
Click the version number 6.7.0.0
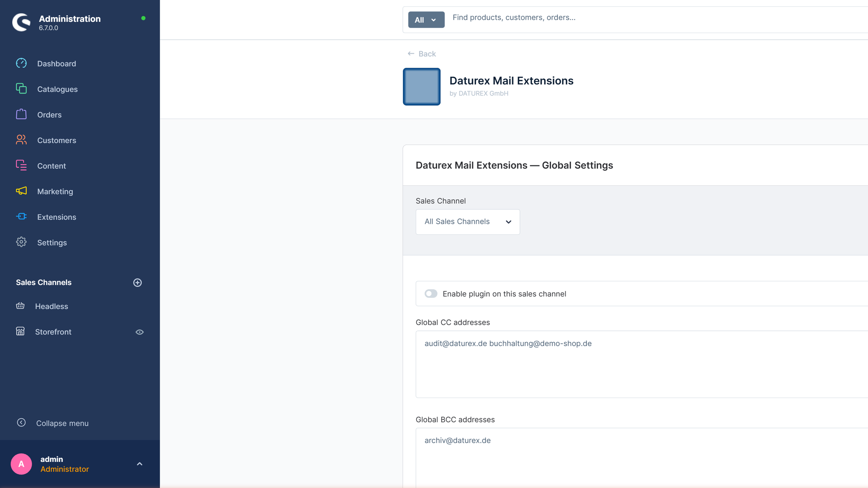[48, 28]
